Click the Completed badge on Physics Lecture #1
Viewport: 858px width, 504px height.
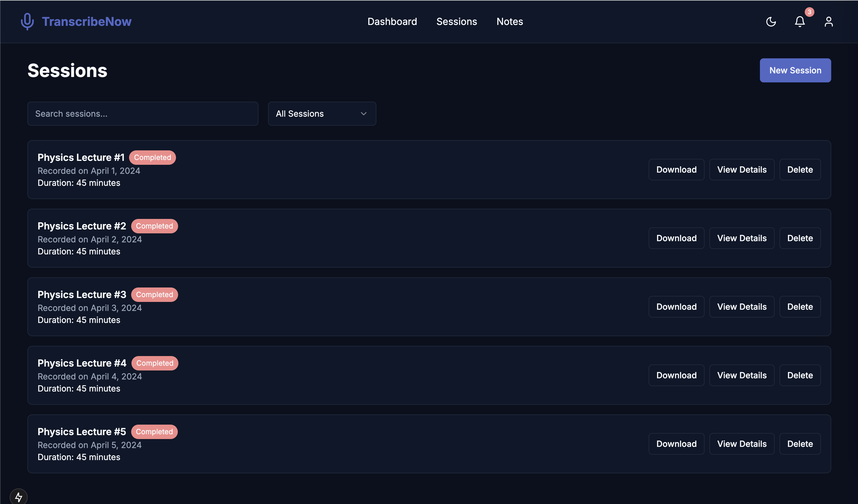(x=152, y=157)
